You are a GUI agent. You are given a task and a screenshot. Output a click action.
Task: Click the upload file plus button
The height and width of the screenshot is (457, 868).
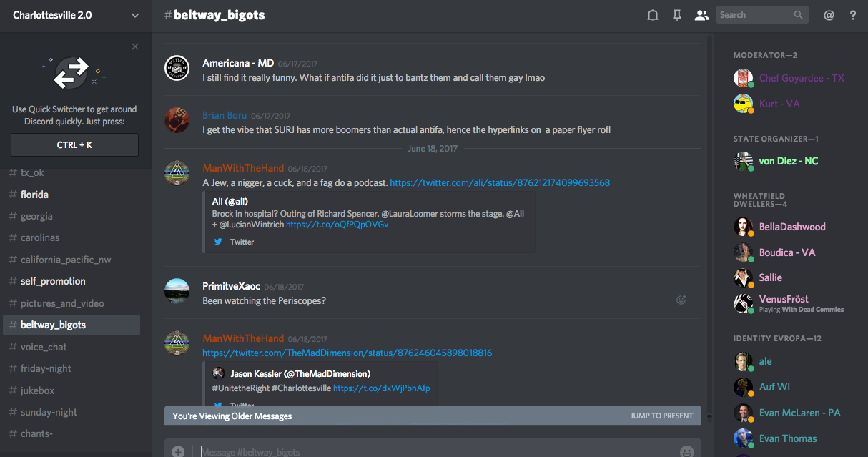(178, 451)
